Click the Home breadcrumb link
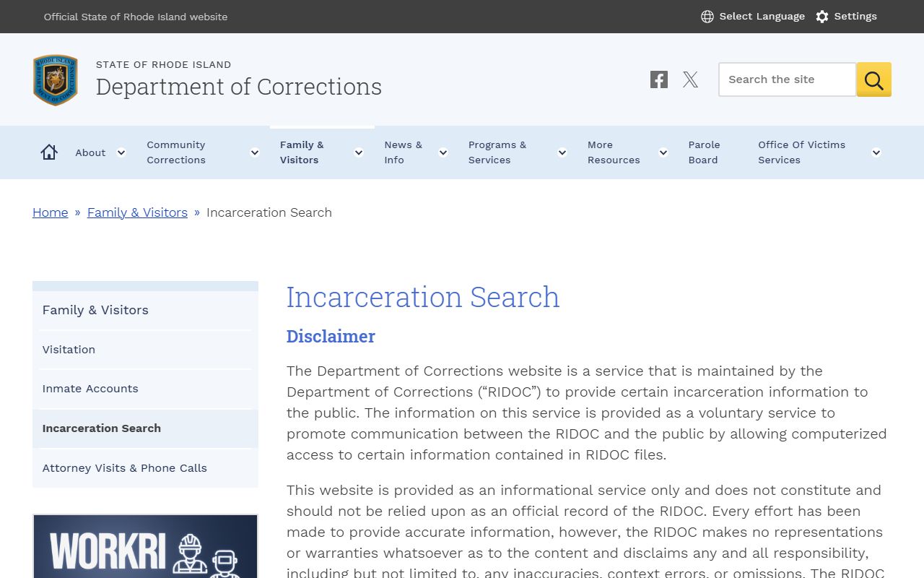This screenshot has height=578, width=924. tap(51, 212)
